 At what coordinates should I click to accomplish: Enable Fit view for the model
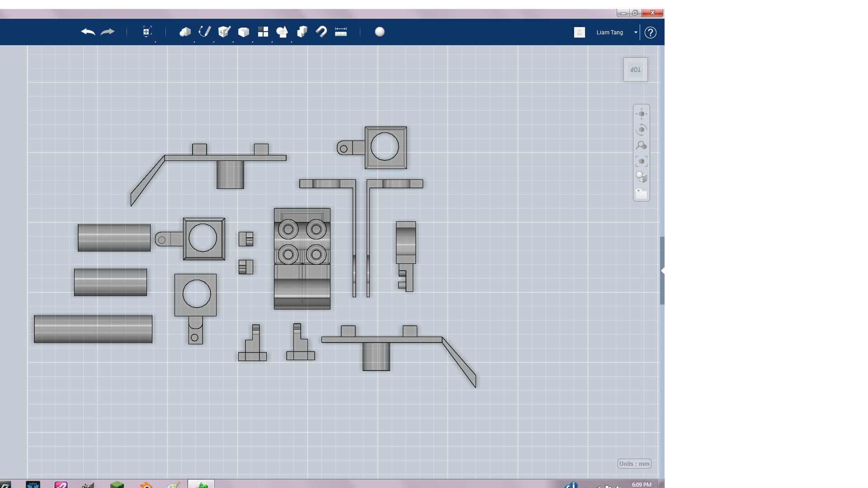pos(641,161)
